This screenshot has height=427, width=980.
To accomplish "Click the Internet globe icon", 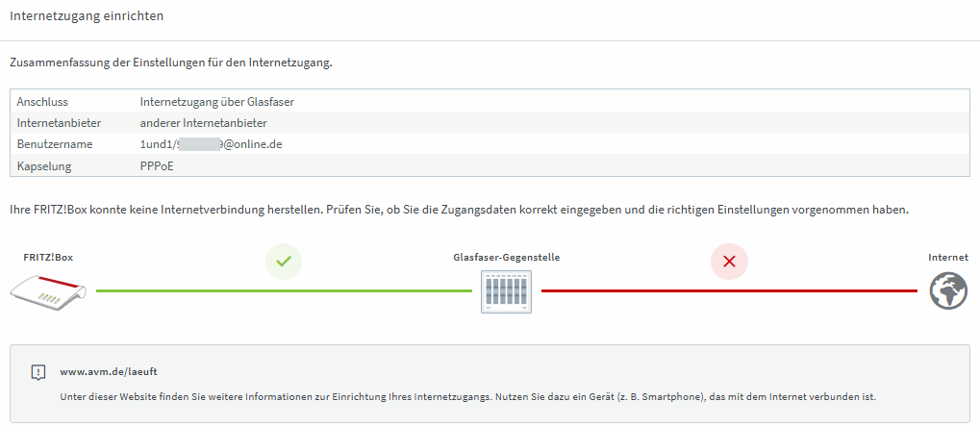I will pyautogui.click(x=948, y=291).
